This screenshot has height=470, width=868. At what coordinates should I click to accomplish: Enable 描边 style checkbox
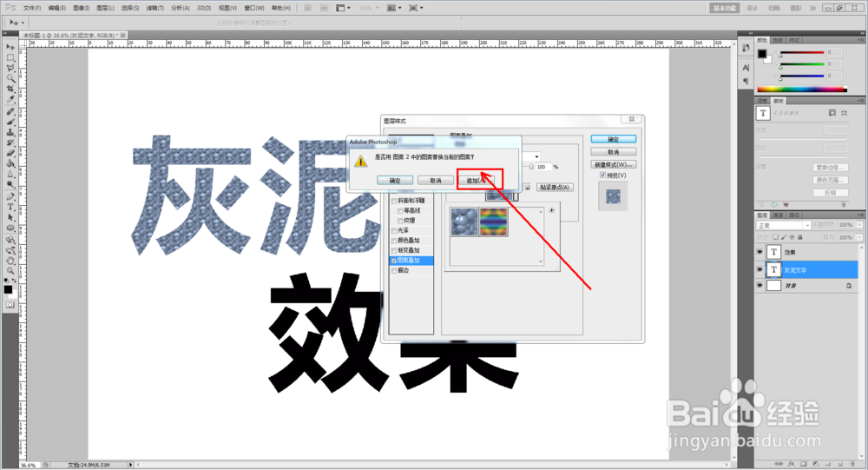tap(394, 270)
